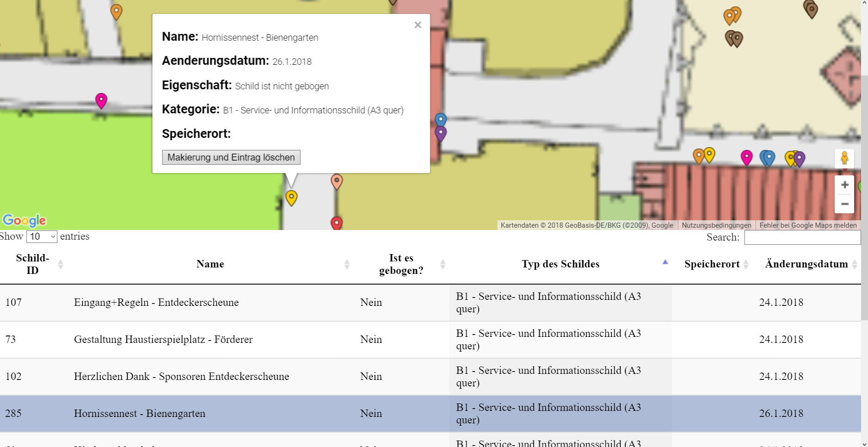Zoom out of the map
The image size is (868, 447).
click(844, 204)
